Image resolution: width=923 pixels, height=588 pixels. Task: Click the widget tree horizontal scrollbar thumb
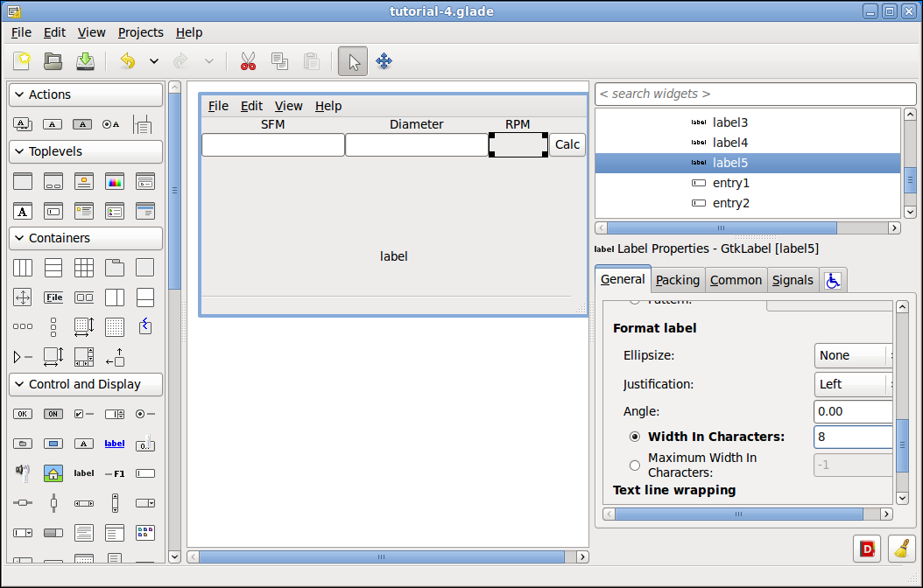(722, 228)
